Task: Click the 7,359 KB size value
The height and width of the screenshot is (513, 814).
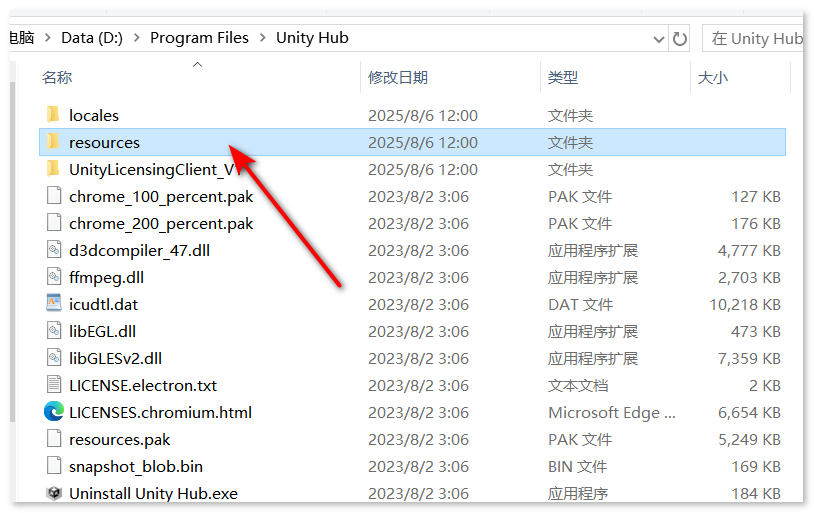Action: 749,358
